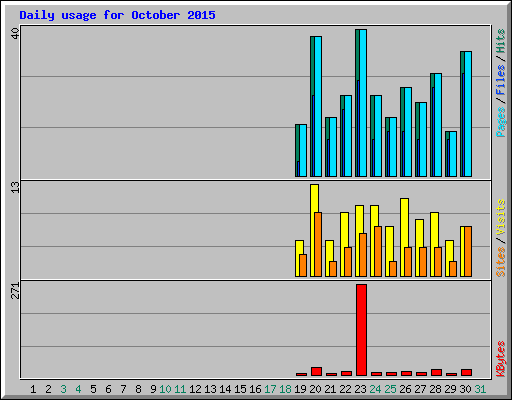Click day label 1 on x-axis
Screen dimensions: 512x400
(x=33, y=389)
